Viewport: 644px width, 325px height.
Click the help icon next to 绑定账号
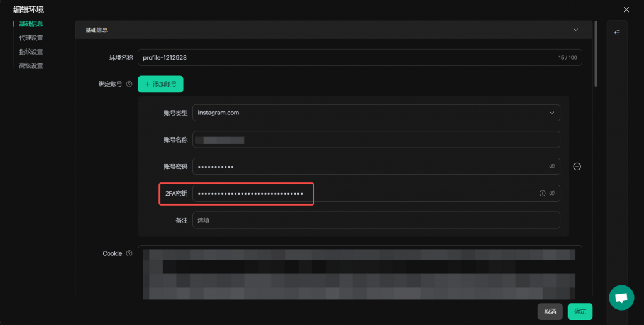click(x=130, y=84)
